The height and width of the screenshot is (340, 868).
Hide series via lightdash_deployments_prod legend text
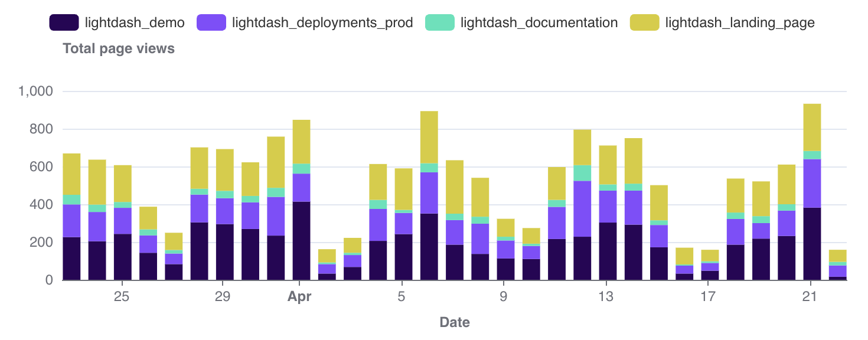pyautogui.click(x=322, y=23)
